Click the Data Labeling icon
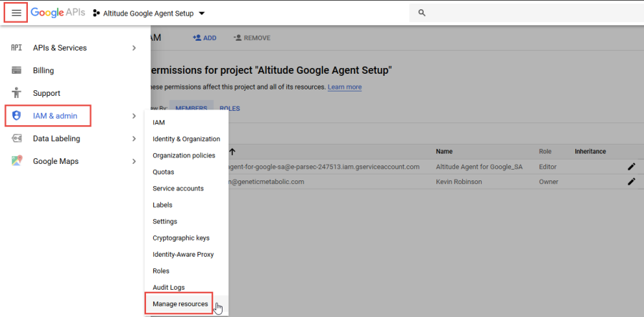Screen dimensions: 644x317 click(x=16, y=139)
